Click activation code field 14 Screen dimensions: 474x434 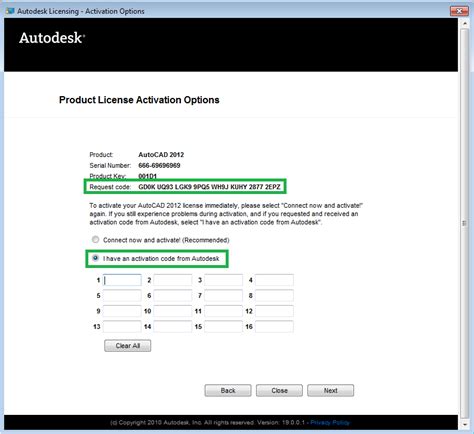click(173, 327)
